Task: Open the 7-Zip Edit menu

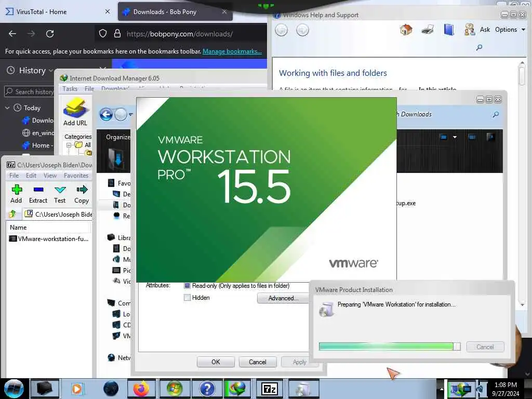Action: point(31,176)
